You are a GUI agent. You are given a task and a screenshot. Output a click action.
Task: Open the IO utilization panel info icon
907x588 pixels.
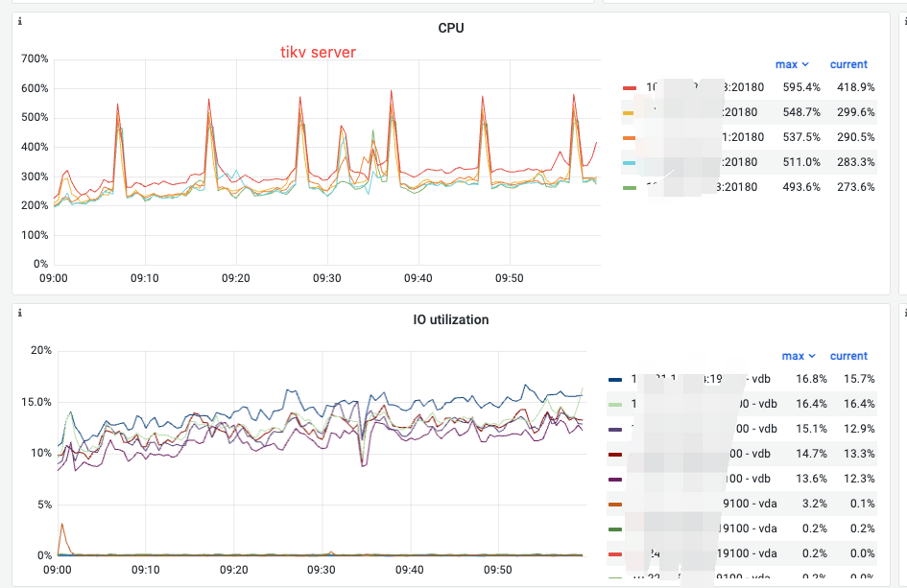click(x=19, y=313)
